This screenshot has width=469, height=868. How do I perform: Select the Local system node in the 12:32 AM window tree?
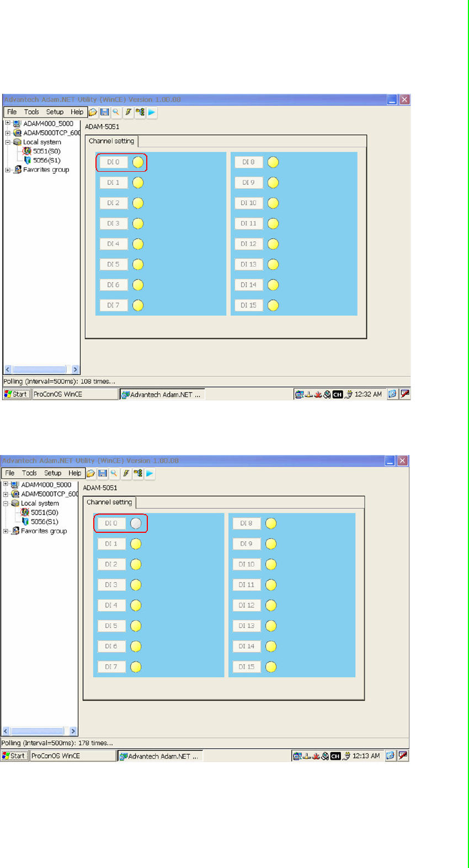pos(42,142)
